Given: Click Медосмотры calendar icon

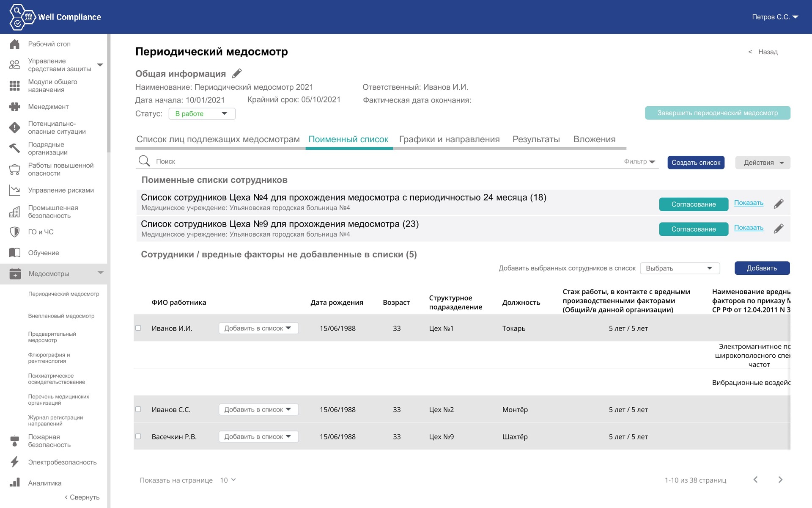Looking at the screenshot, I should click(15, 274).
